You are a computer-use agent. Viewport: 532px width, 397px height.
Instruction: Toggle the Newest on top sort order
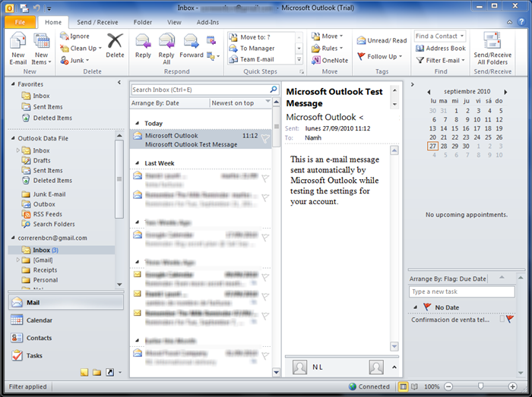point(241,103)
